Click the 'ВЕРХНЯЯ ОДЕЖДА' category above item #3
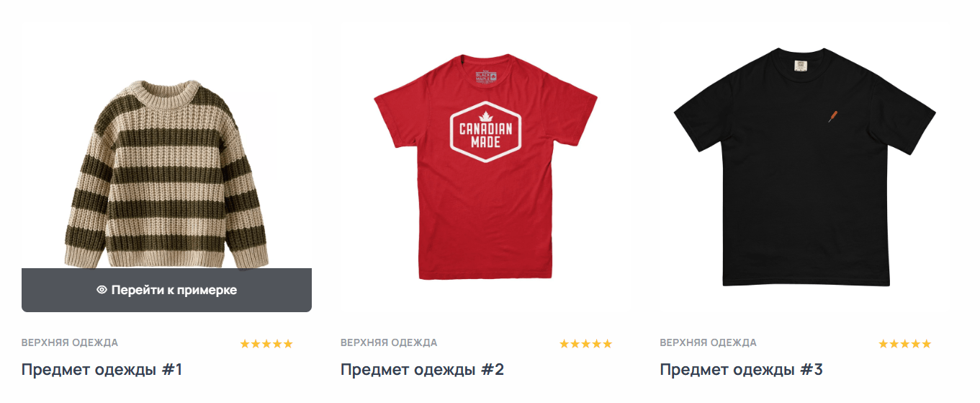Screen dimensions: 980x403 tap(709, 342)
